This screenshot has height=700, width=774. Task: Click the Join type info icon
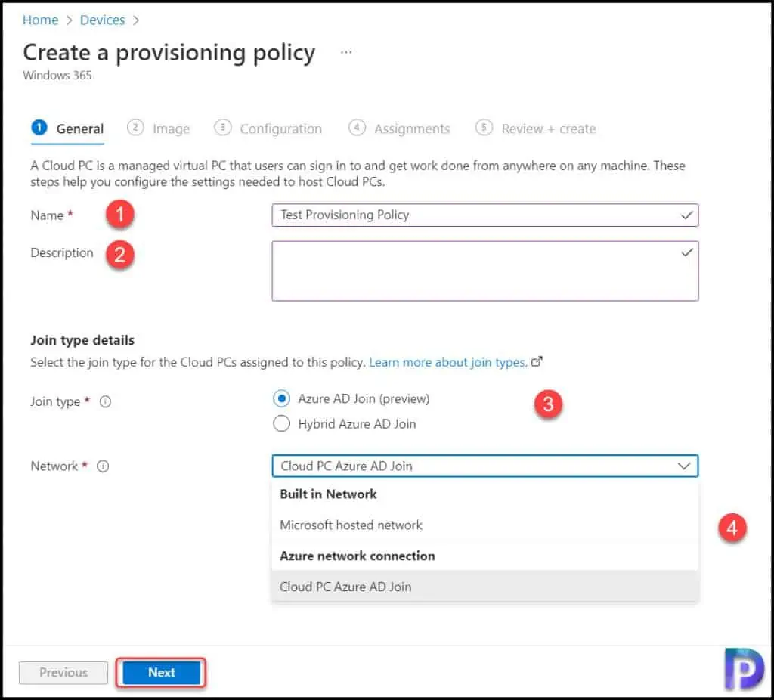tap(105, 402)
